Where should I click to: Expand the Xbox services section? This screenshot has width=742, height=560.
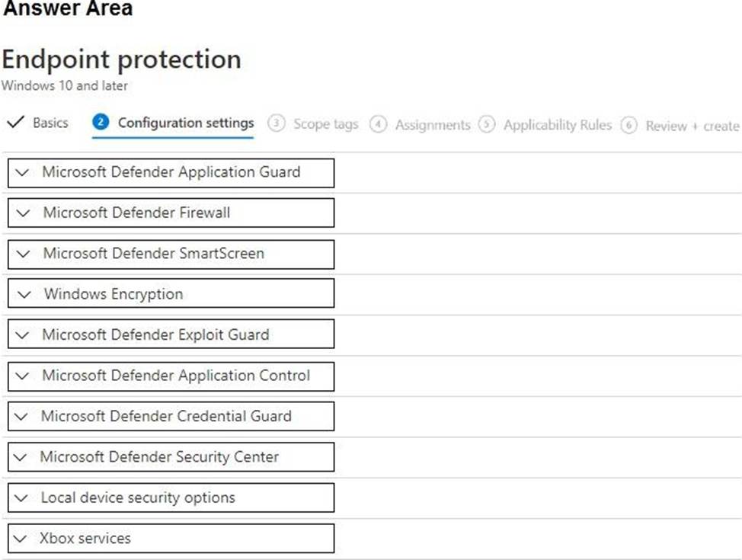171,538
